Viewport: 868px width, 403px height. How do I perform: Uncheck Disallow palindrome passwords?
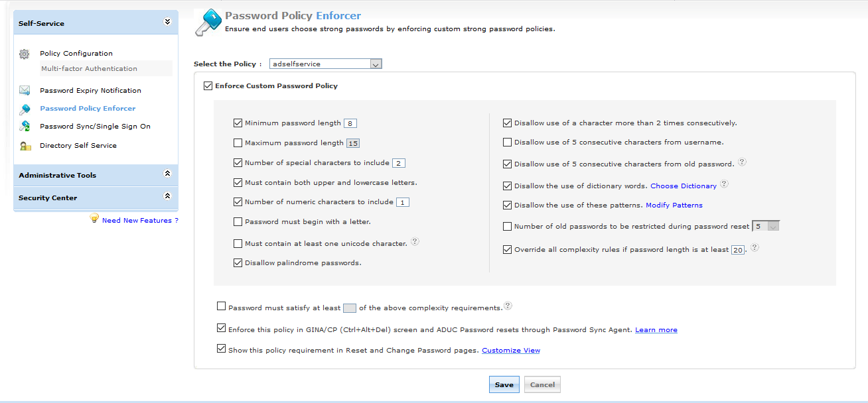[x=238, y=262]
